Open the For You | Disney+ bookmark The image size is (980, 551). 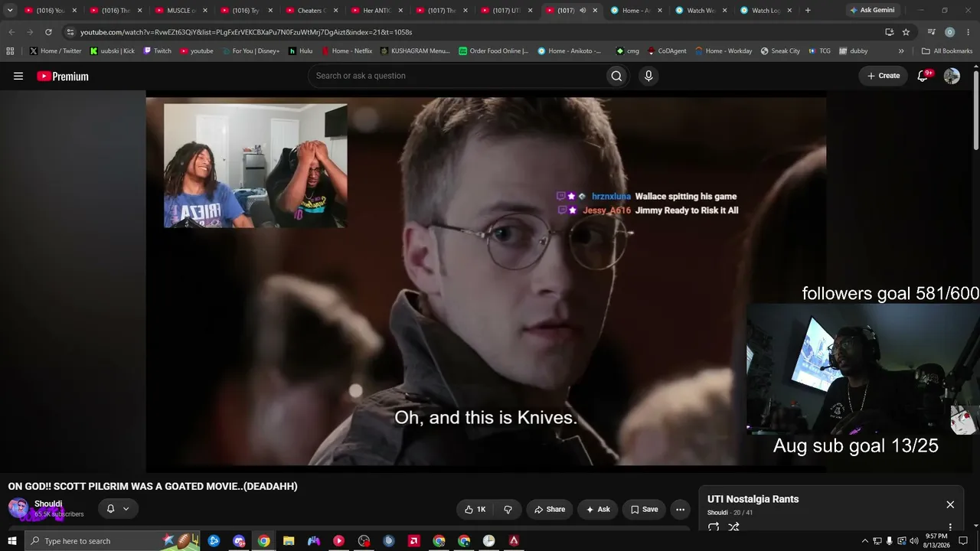click(x=250, y=51)
